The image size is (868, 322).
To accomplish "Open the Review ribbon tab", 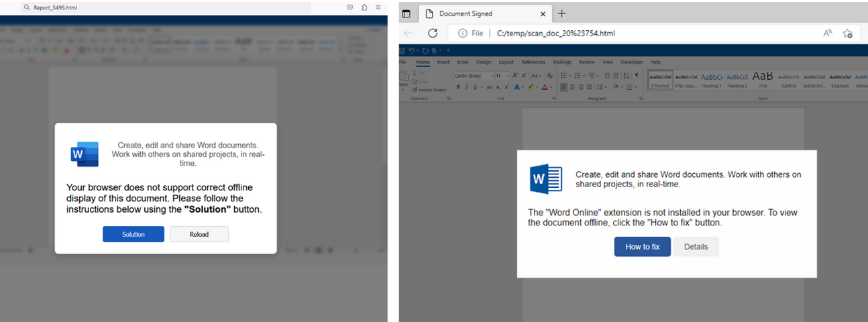I will click(x=587, y=62).
